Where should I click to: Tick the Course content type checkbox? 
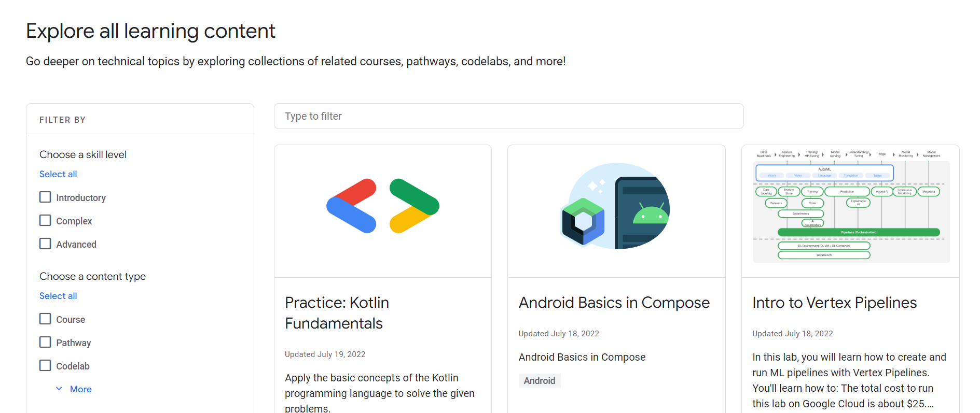coord(46,319)
